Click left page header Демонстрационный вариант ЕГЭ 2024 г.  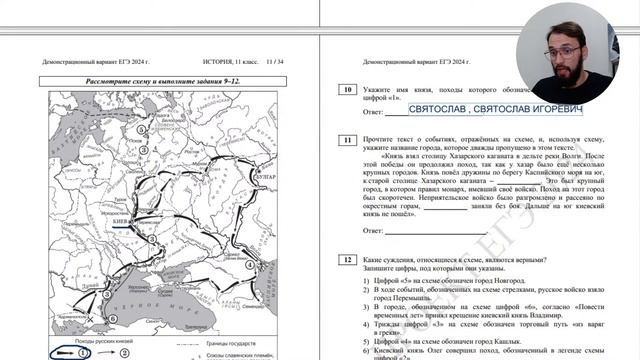(96, 62)
